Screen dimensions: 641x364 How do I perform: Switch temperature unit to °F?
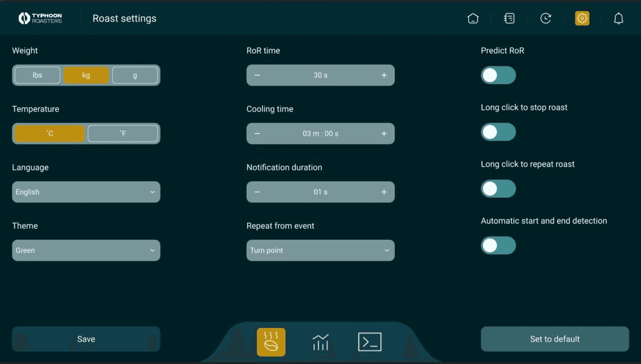pyautogui.click(x=123, y=133)
